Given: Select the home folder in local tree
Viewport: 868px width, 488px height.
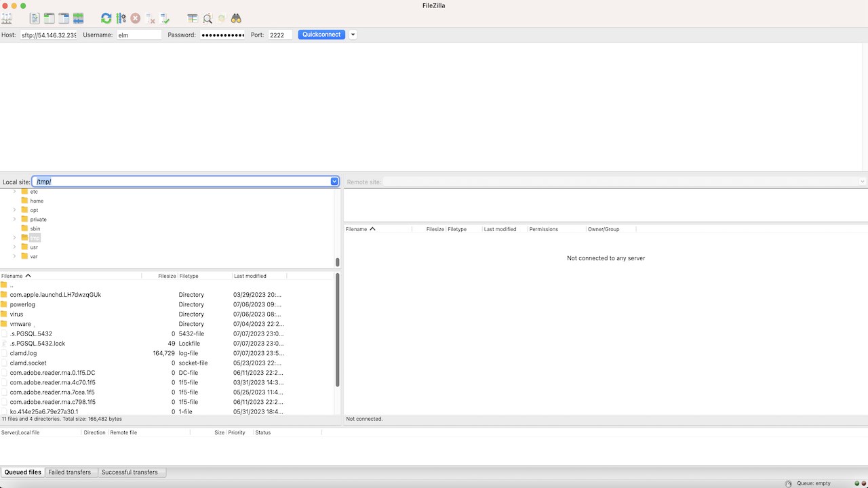Looking at the screenshot, I should [x=37, y=201].
